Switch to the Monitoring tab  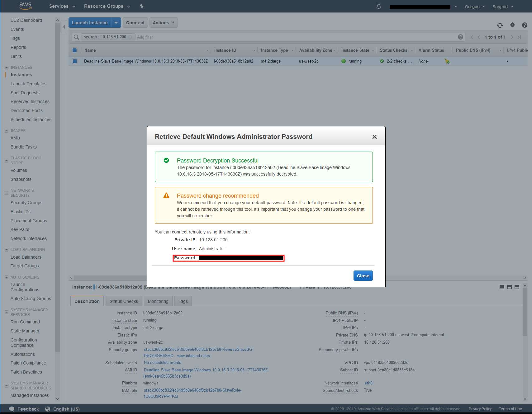[158, 301]
